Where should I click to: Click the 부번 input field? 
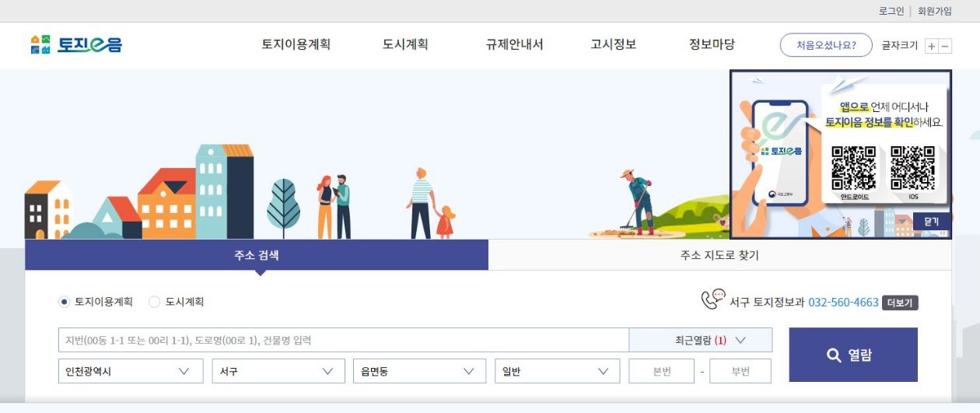tap(740, 371)
